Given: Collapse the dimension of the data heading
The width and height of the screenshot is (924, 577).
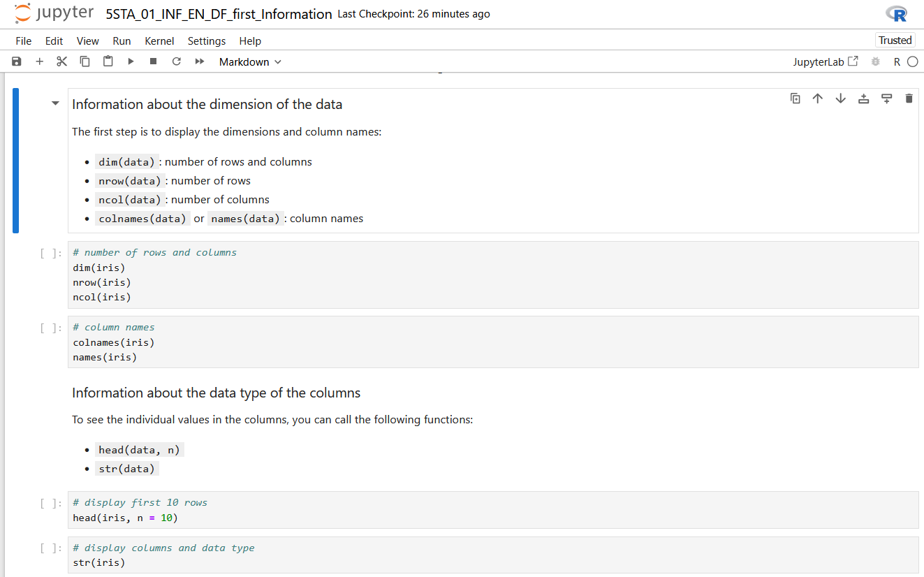Looking at the screenshot, I should pos(55,104).
